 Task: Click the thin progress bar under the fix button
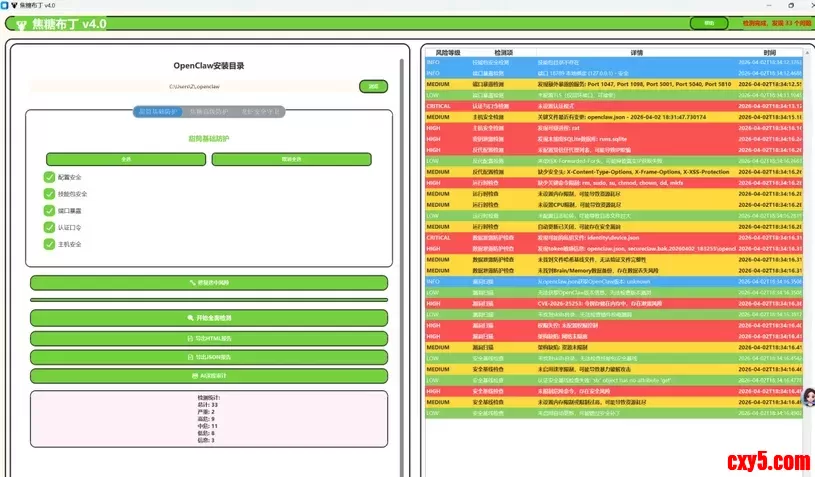[209, 300]
